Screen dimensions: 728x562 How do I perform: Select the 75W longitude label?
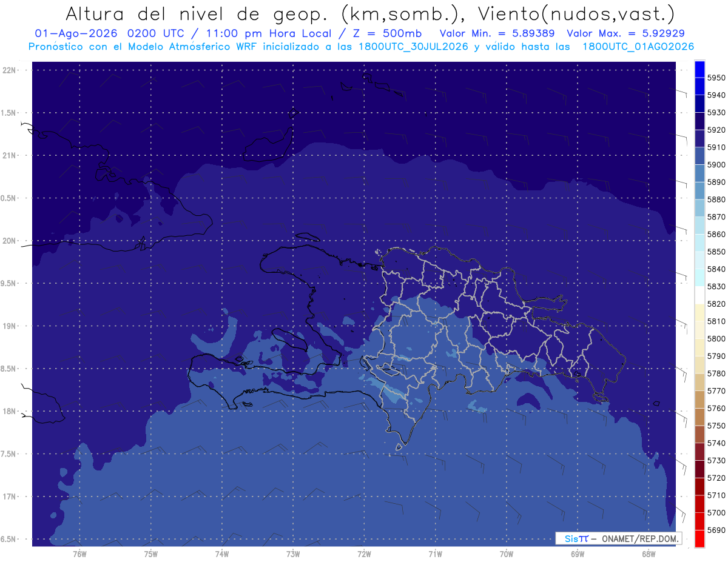point(151,554)
